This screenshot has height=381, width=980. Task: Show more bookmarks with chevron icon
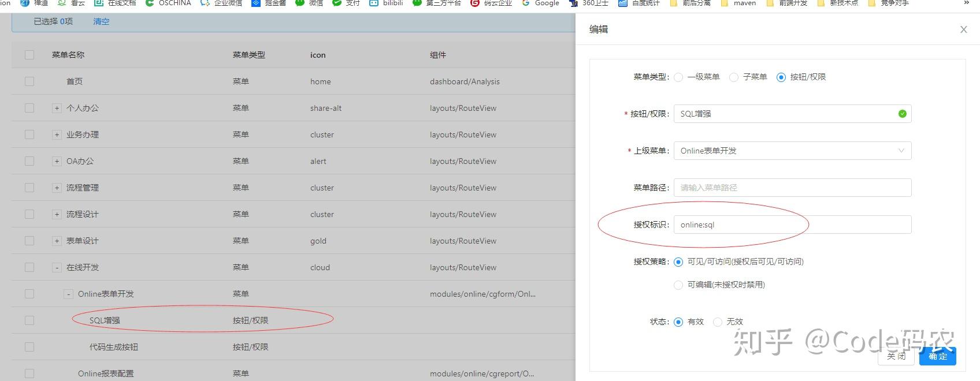point(967,3)
